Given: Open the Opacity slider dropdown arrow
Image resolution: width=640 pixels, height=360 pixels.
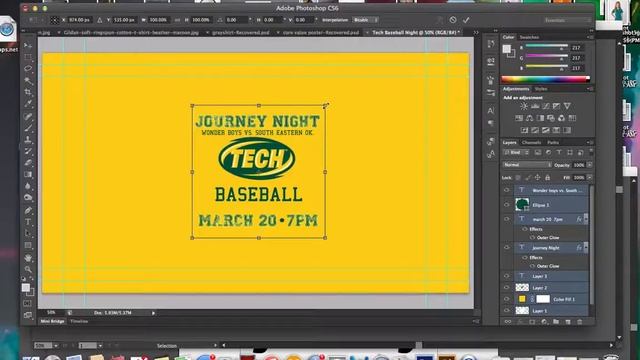Looking at the screenshot, I should point(589,165).
